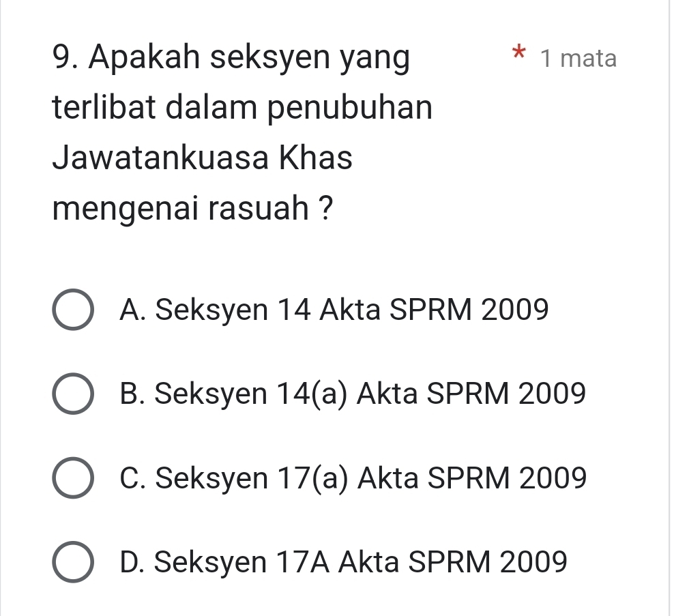Mark the radio circle for D. Seksyen 17A
Image resolution: width=689 pixels, height=616 pixels.
pos(72,562)
